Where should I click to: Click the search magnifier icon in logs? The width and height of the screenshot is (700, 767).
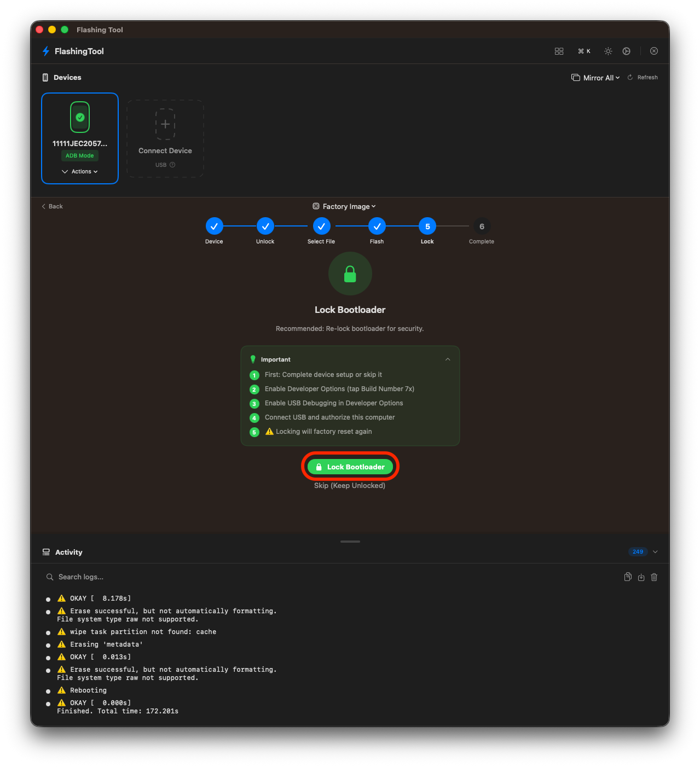pyautogui.click(x=50, y=577)
